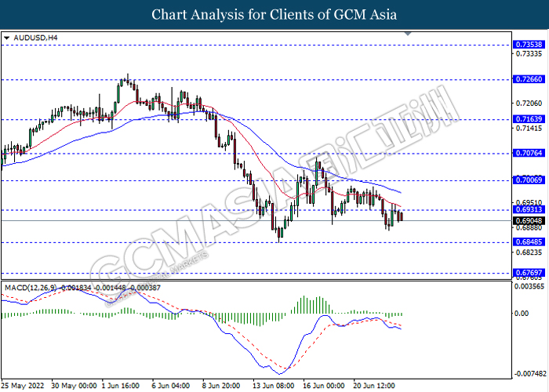Select the 0.67697 price level label
This screenshot has width=549, height=392.
point(529,272)
